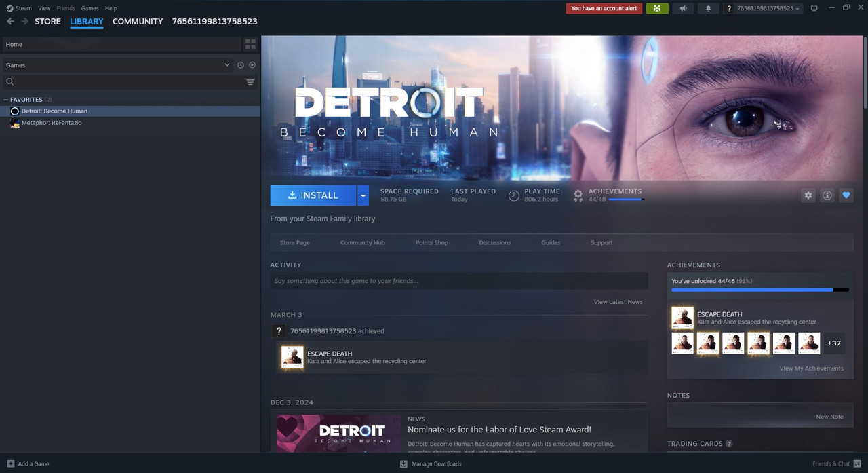Image resolution: width=868 pixels, height=473 pixels.
Task: Sort by recent activity clock icon
Action: [240, 65]
